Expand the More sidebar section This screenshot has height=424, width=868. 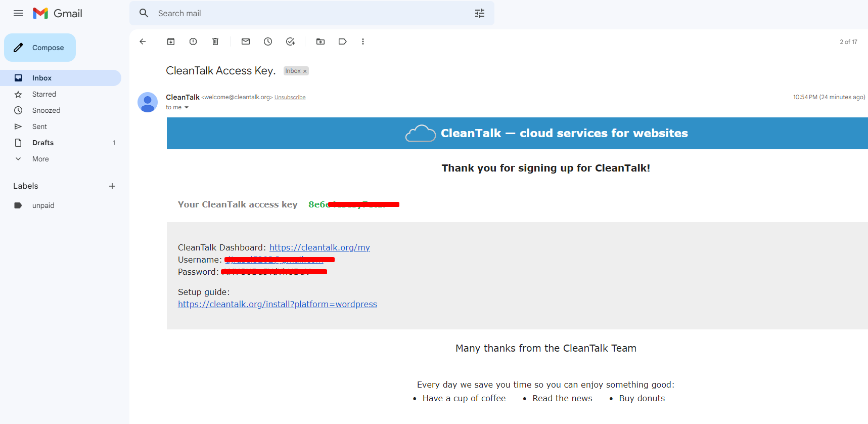click(61, 159)
